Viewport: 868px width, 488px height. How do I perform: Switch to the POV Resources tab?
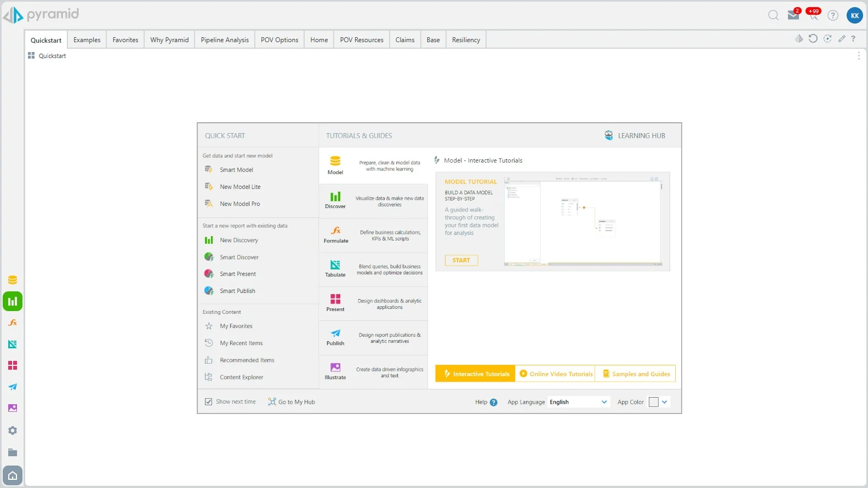click(x=362, y=40)
